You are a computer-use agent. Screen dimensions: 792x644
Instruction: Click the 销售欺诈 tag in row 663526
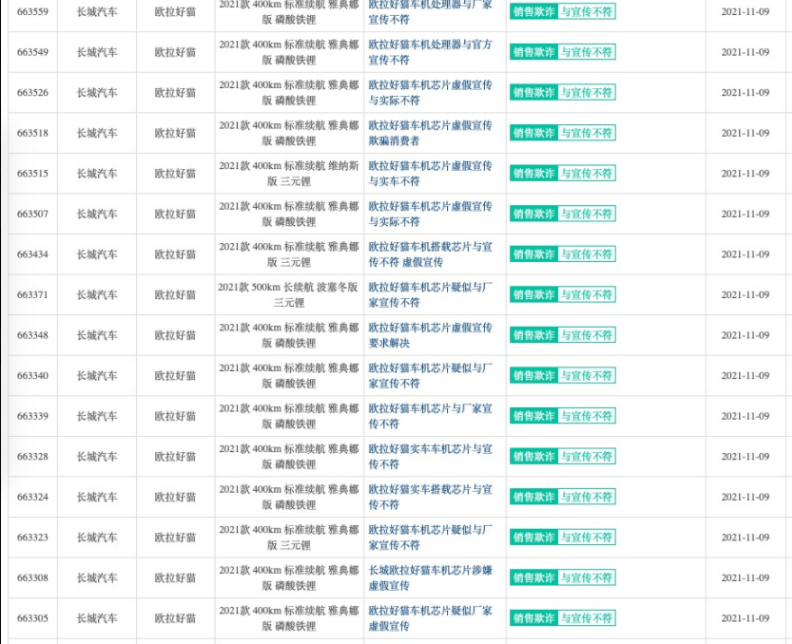[534, 92]
